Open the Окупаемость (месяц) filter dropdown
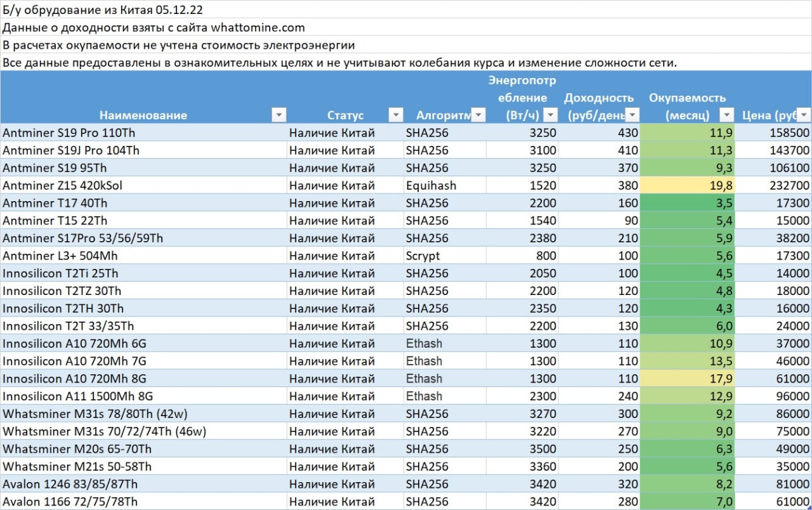The height and width of the screenshot is (510, 812). 726,115
